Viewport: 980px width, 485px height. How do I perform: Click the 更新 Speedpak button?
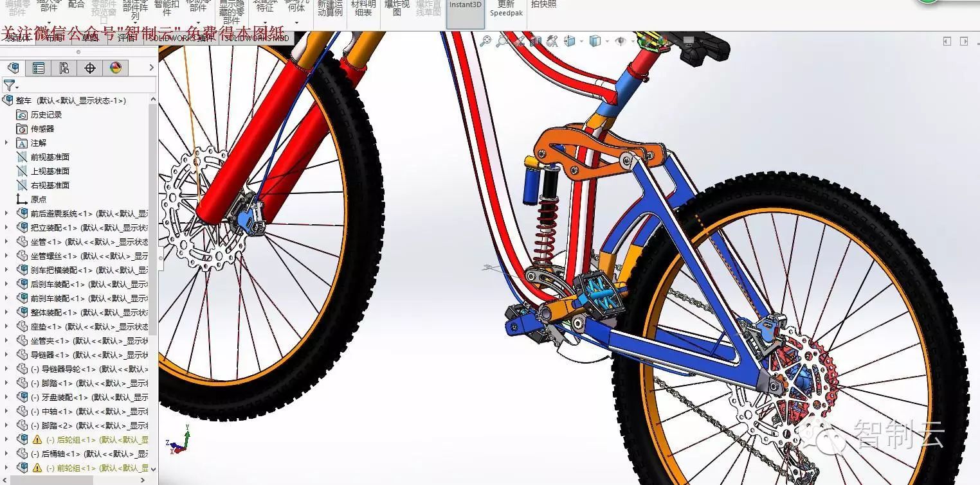pyautogui.click(x=505, y=9)
